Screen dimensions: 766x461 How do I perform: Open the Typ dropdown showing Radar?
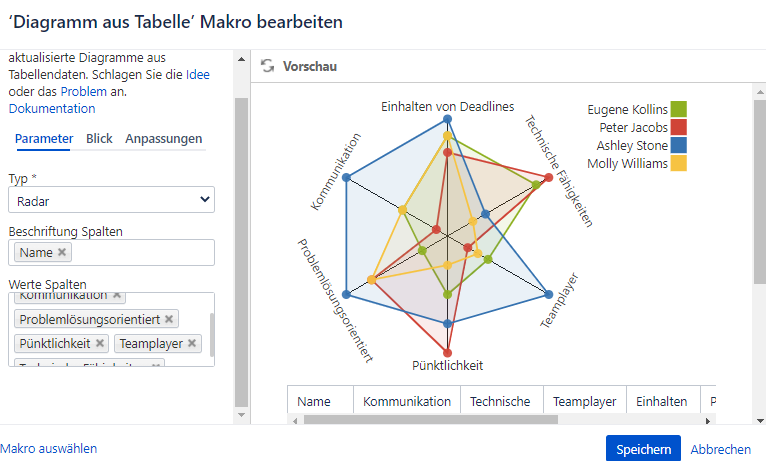(111, 200)
